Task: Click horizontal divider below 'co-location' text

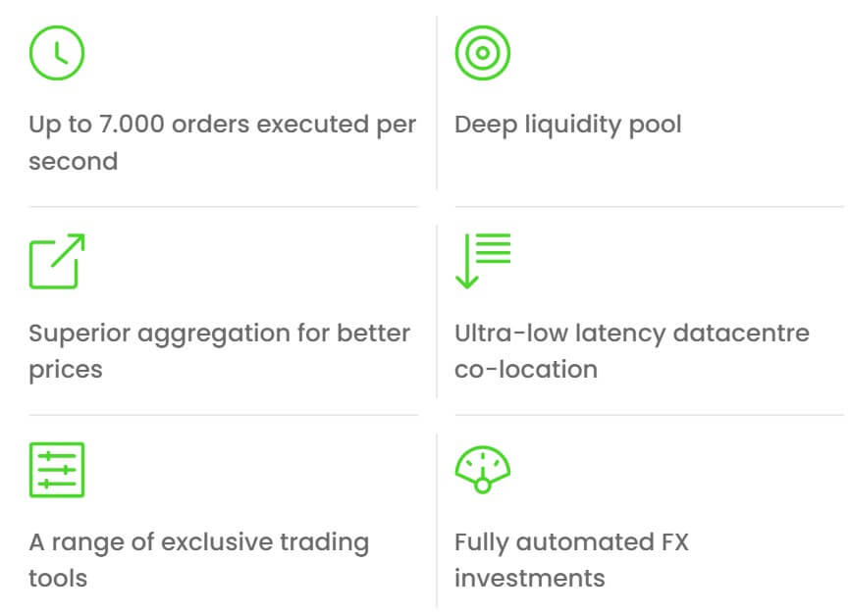Action: pos(650,415)
